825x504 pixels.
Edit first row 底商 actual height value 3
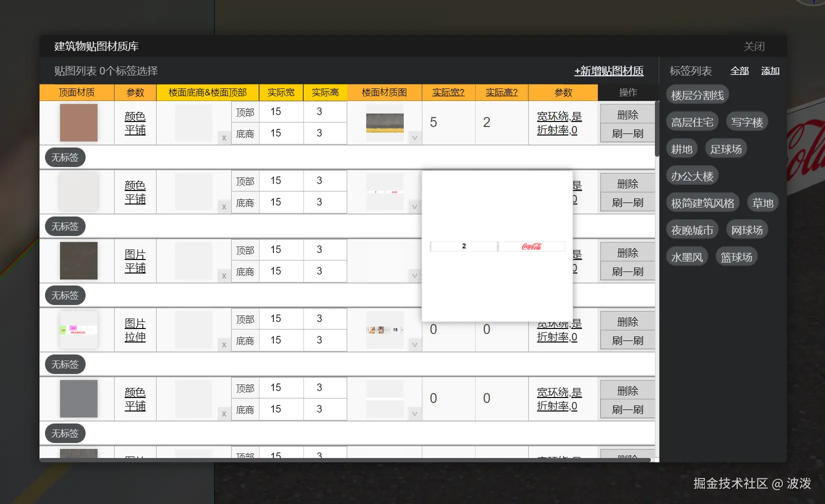(325, 133)
